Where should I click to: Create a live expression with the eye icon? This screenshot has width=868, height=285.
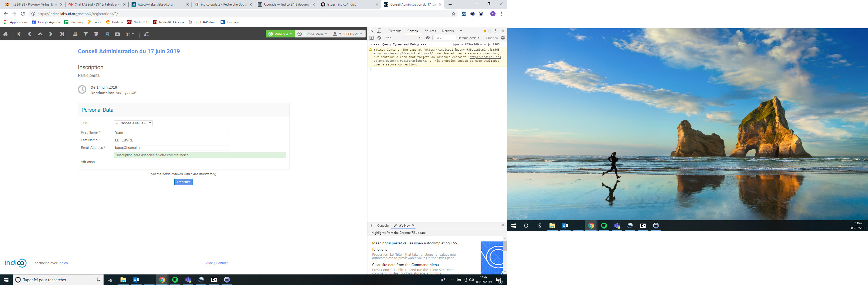(428, 38)
